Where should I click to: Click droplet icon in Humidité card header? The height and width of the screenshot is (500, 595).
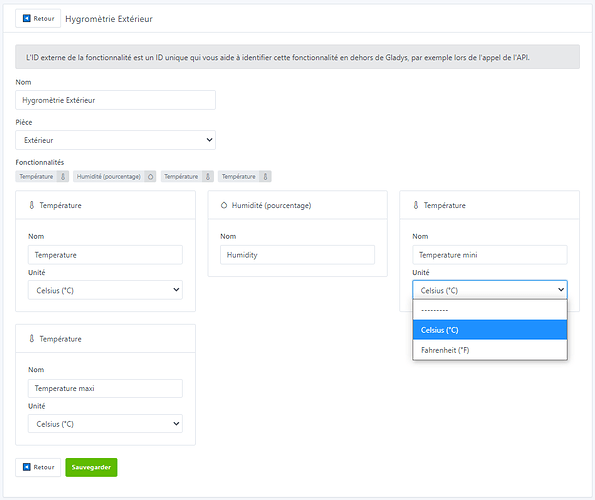[224, 205]
